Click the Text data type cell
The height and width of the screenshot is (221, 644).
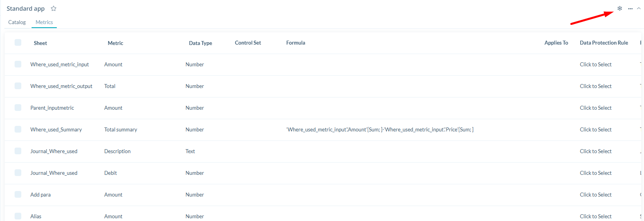pos(190,152)
